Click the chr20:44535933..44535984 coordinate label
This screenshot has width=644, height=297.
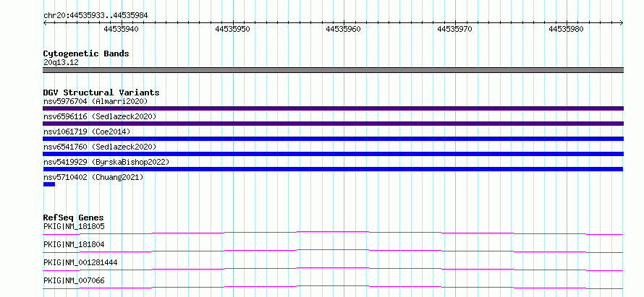(96, 16)
